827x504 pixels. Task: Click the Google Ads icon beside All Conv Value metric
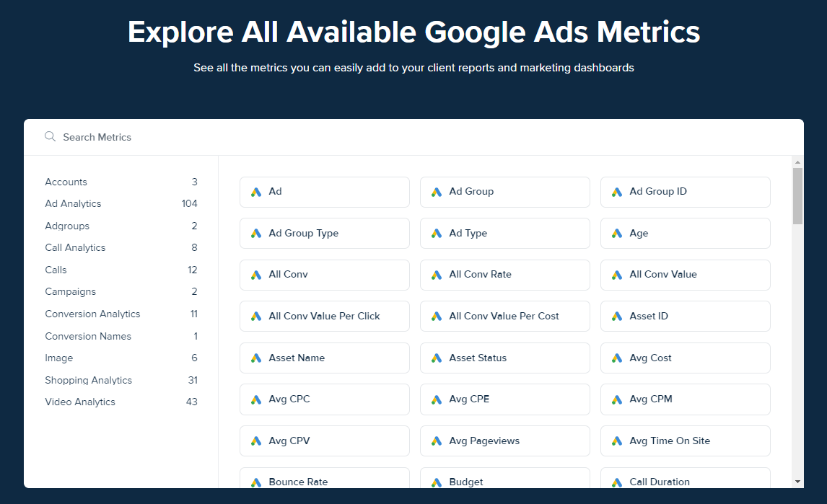(x=617, y=275)
